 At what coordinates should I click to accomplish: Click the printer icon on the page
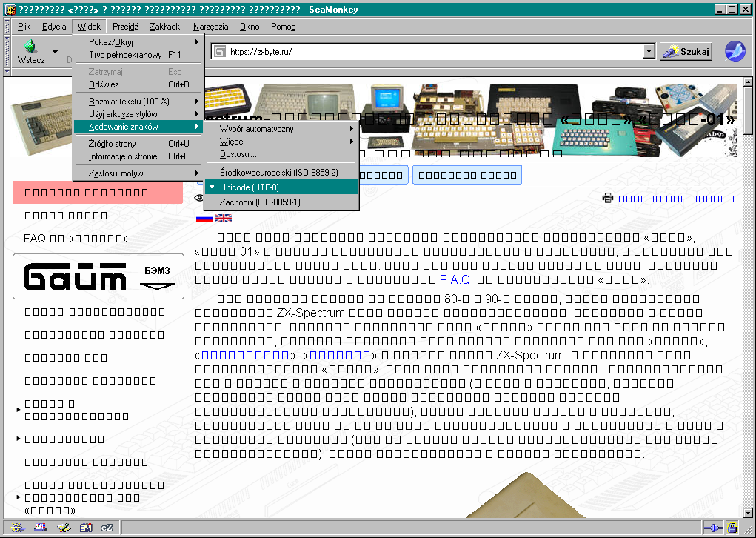pyautogui.click(x=607, y=198)
